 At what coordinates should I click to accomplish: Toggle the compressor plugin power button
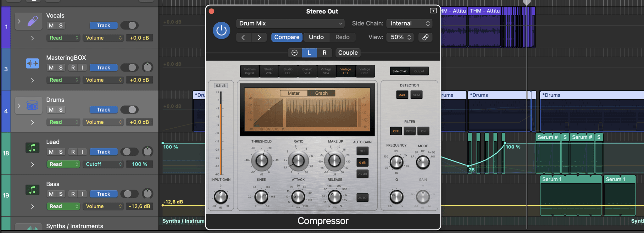(221, 31)
